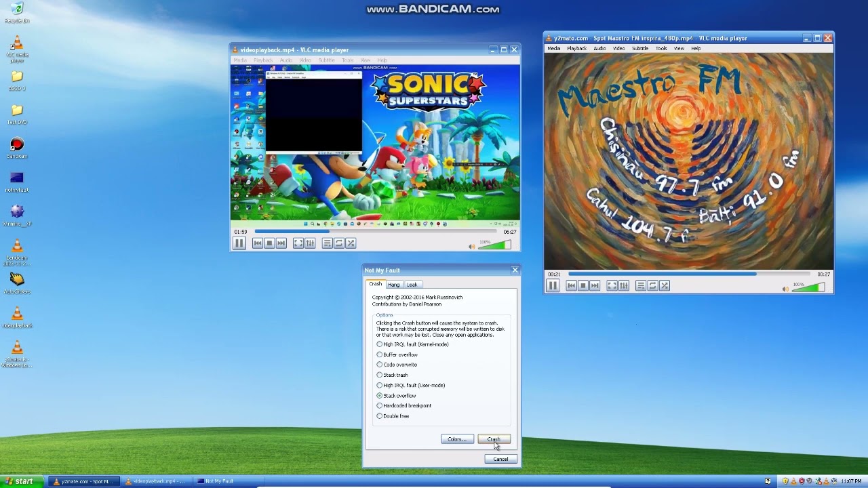Toggle fullscreen in Maestro FM VLC window
The width and height of the screenshot is (868, 488).
point(612,286)
